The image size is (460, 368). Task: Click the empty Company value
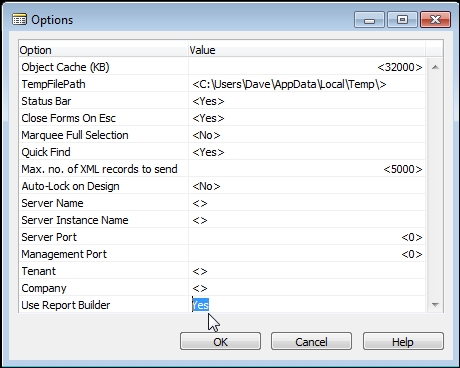point(199,288)
